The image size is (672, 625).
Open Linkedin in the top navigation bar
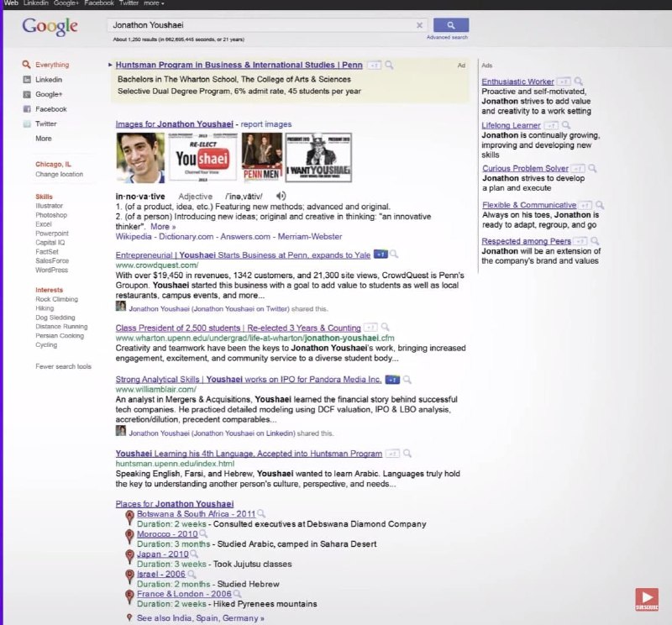click(35, 3)
